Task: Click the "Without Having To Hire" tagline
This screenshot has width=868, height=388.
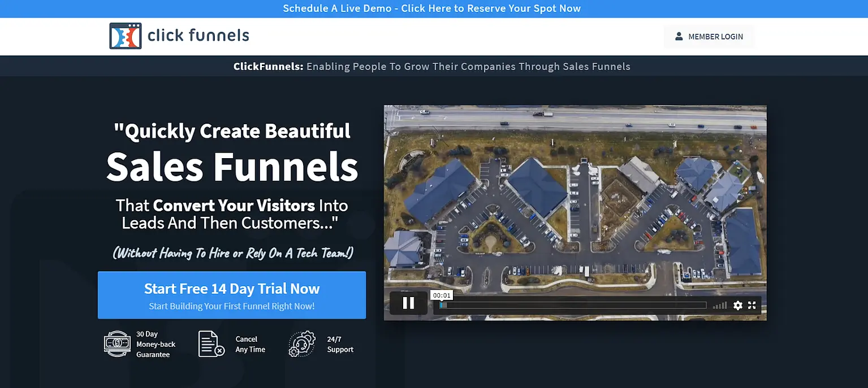Action: (233, 252)
